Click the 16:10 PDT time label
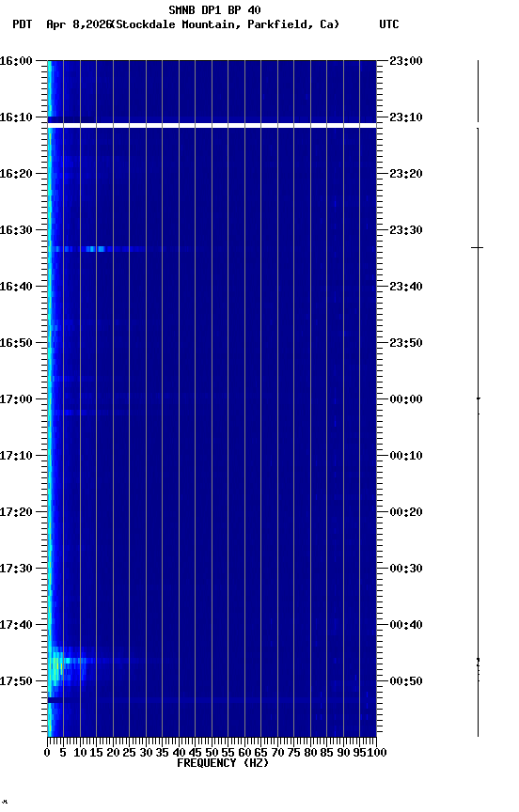The width and height of the screenshot is (519, 812). coord(16,117)
